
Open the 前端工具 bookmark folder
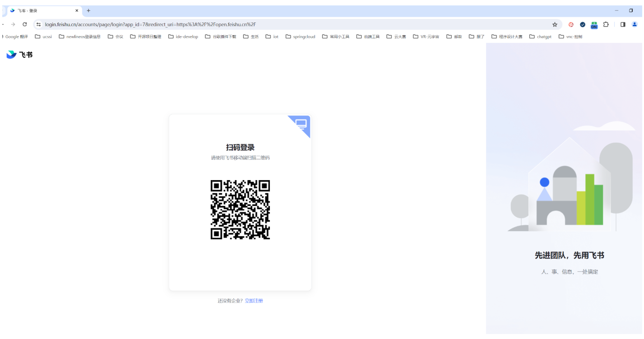[x=368, y=37]
